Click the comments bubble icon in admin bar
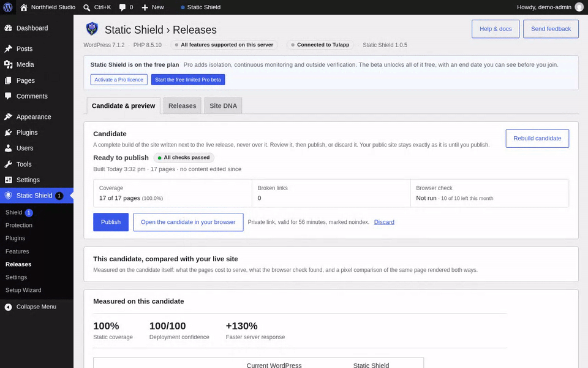The image size is (588, 368). tap(123, 7)
